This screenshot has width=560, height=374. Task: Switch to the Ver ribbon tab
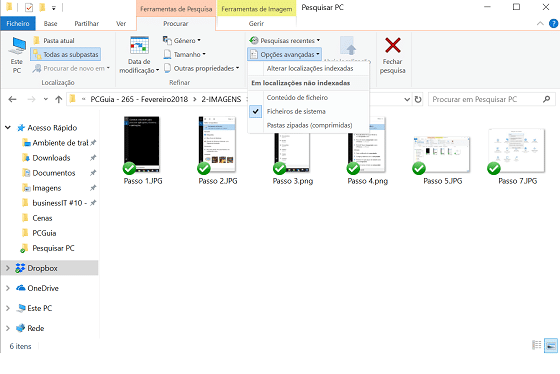(121, 24)
